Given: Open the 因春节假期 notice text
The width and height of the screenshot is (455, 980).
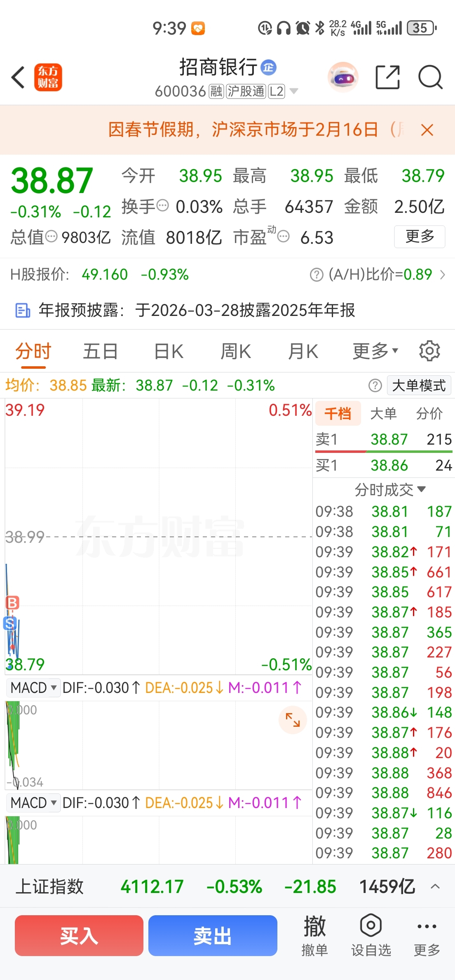Looking at the screenshot, I should click(256, 130).
